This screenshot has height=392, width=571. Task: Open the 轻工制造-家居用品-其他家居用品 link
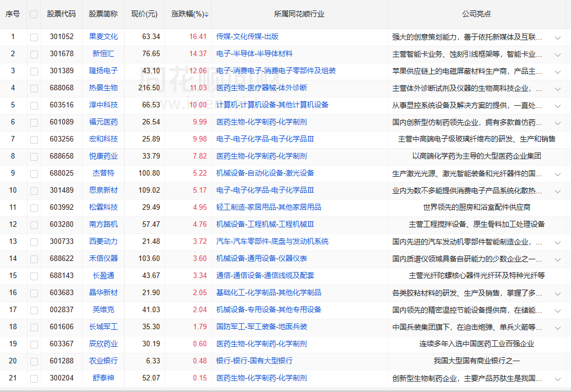[x=269, y=208]
